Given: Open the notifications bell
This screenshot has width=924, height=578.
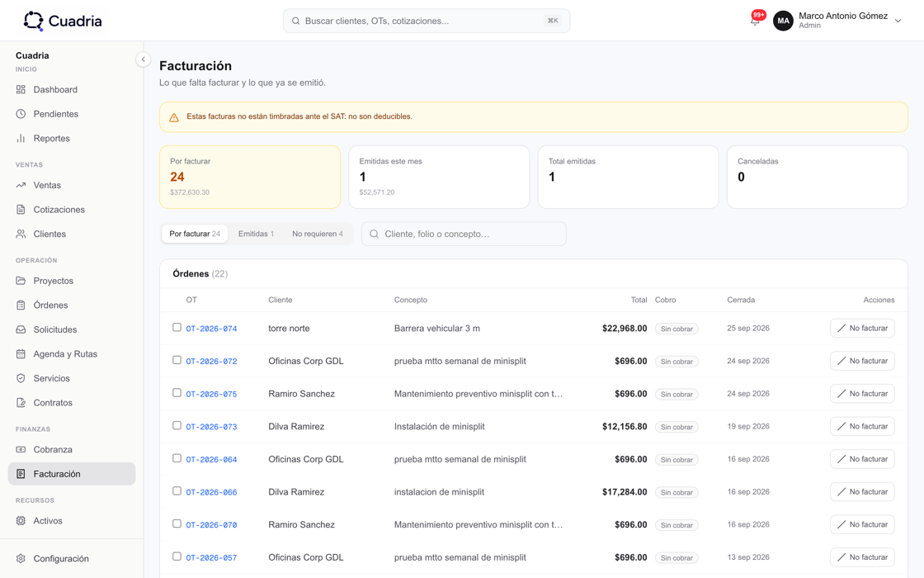Looking at the screenshot, I should click(x=755, y=21).
